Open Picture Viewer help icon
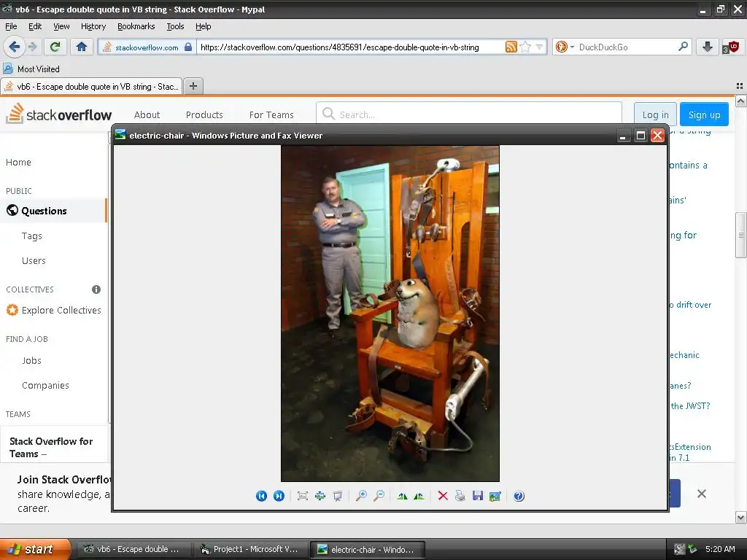Viewport: 747px width, 560px height. pyautogui.click(x=519, y=496)
